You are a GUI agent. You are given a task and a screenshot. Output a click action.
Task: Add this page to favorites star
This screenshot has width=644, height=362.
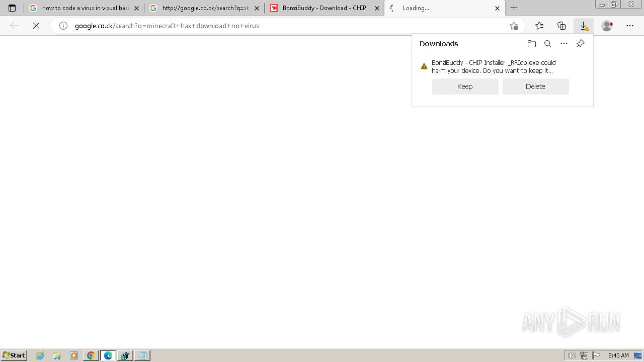point(514,26)
